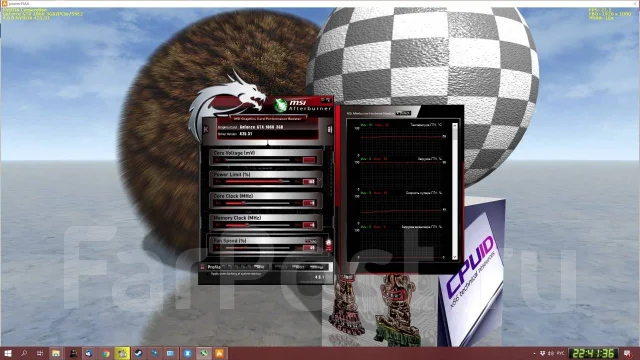Adjust the Core Clock slider
This screenshot has width=640, height=360.
(x=258, y=203)
